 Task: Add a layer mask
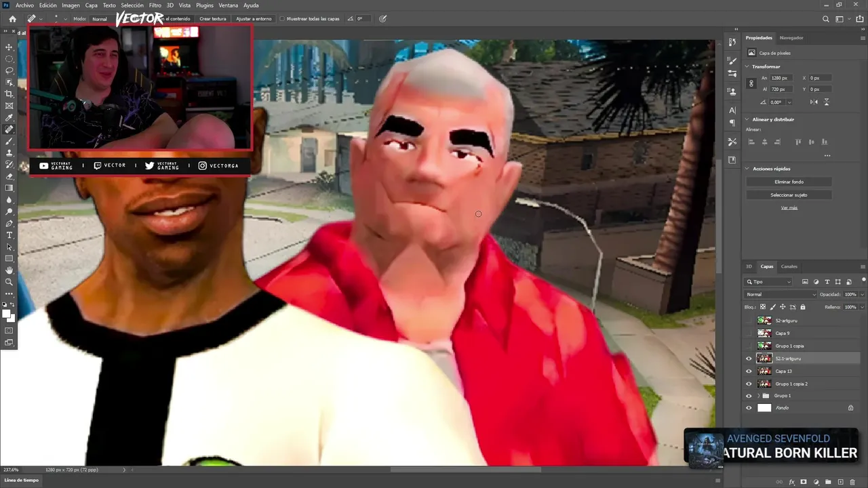[804, 482]
